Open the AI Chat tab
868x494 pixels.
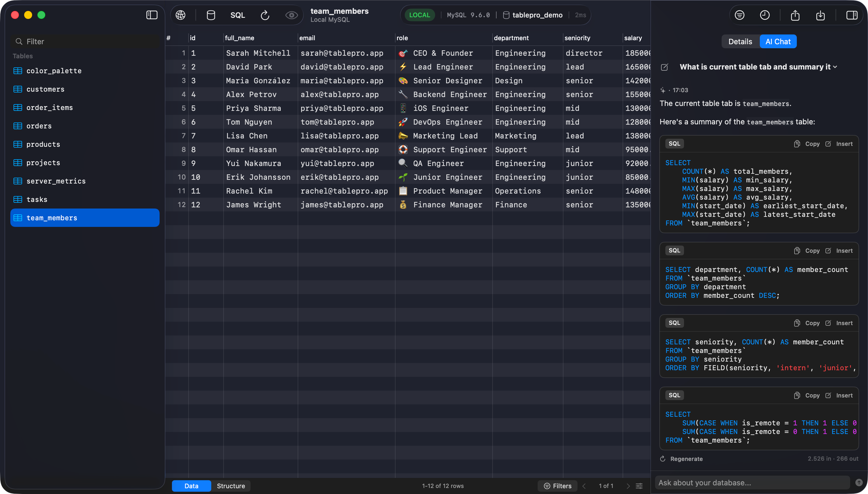coord(778,41)
